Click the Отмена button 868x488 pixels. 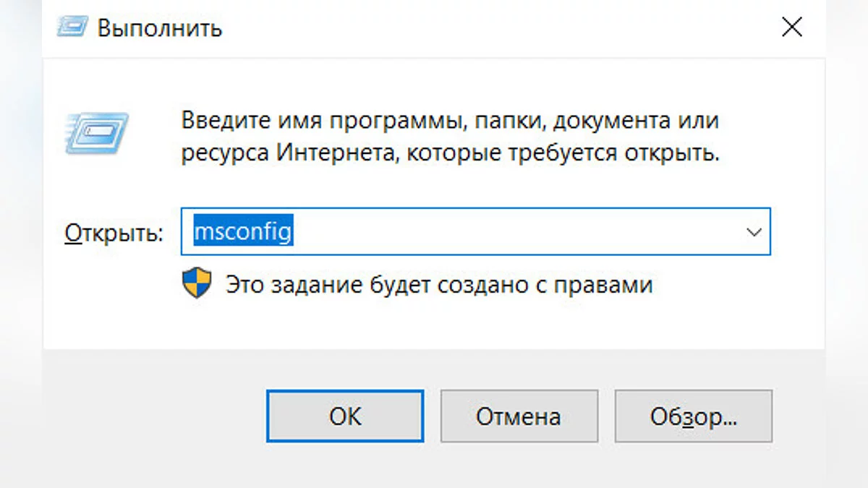click(x=519, y=416)
